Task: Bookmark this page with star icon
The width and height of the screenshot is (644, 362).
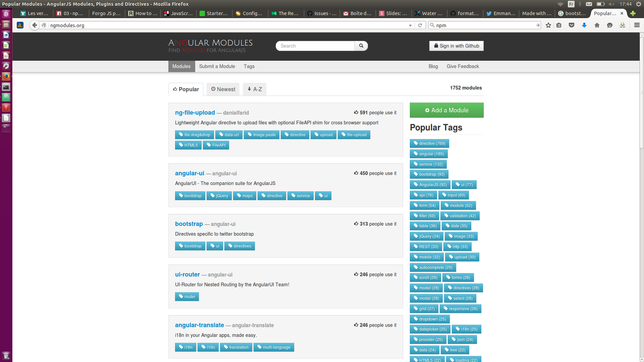Action: tap(548, 25)
